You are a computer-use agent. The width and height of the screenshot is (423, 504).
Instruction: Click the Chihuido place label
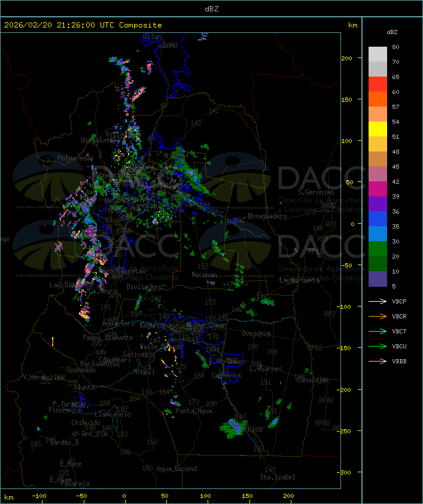(86, 423)
